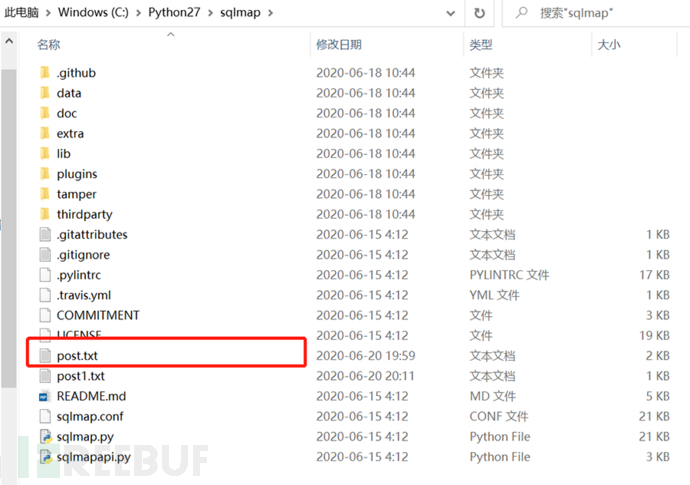Select the .pylintrc file name

[79, 276]
